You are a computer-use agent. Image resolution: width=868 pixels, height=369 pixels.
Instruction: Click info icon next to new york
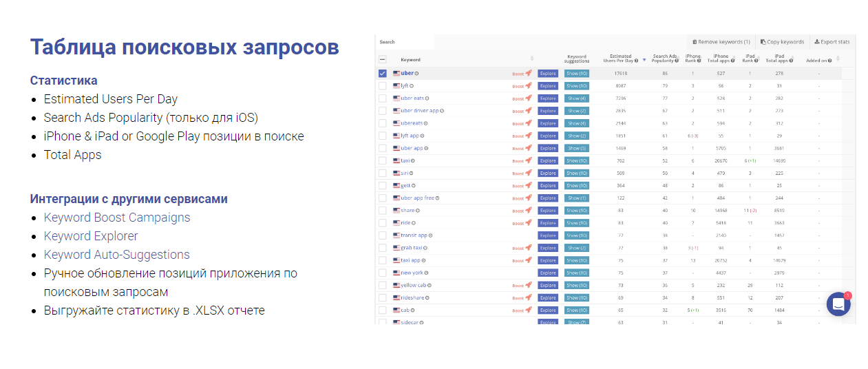tap(427, 273)
